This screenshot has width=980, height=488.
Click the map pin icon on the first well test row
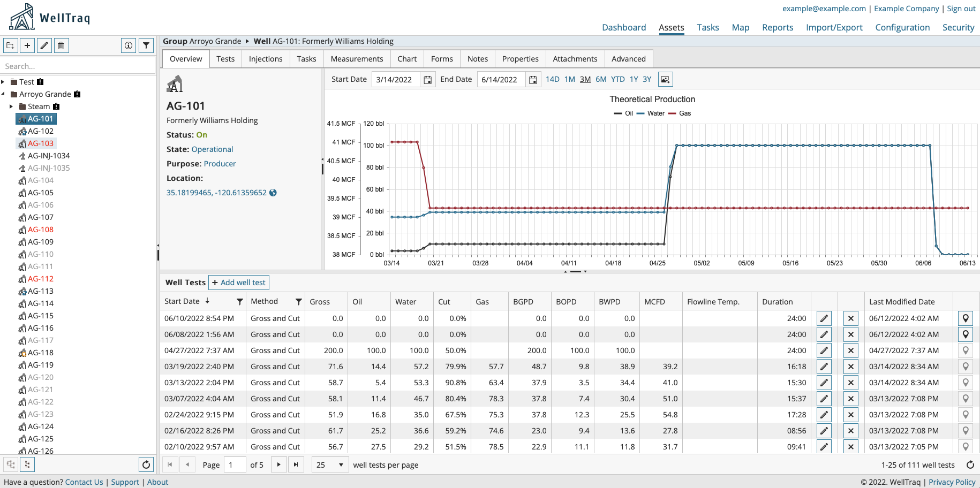pyautogui.click(x=966, y=318)
